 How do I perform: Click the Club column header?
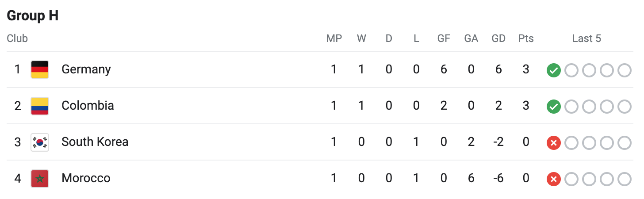(17, 38)
